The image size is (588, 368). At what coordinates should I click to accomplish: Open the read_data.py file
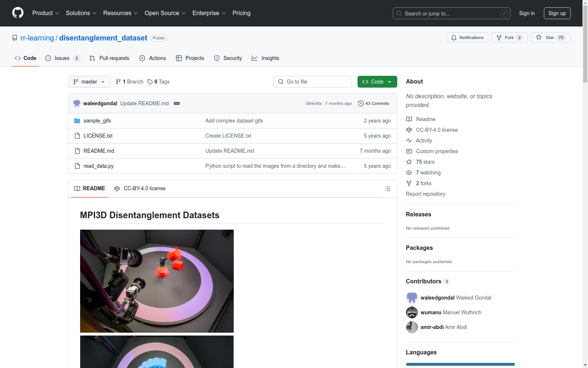tap(98, 166)
